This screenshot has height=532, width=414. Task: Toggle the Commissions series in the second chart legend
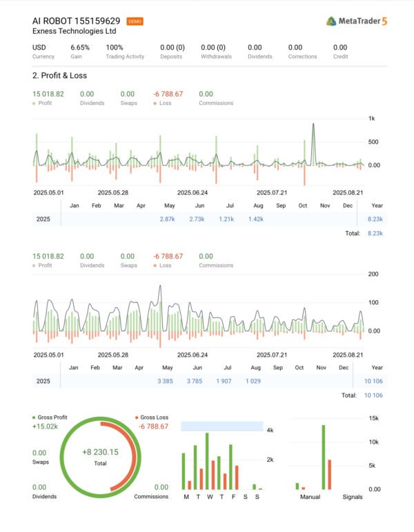[216, 265]
